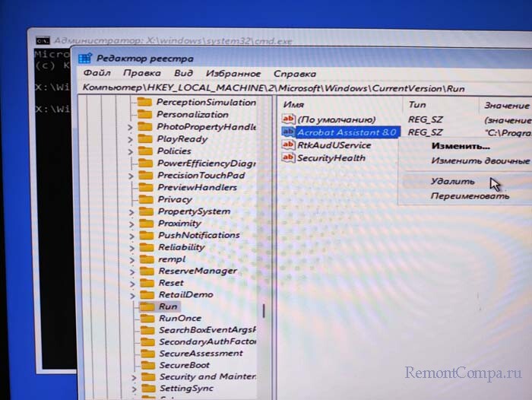Click the tree pane vertical scrollbar thumb
Image resolution: width=532 pixels, height=400 pixels.
point(264,311)
